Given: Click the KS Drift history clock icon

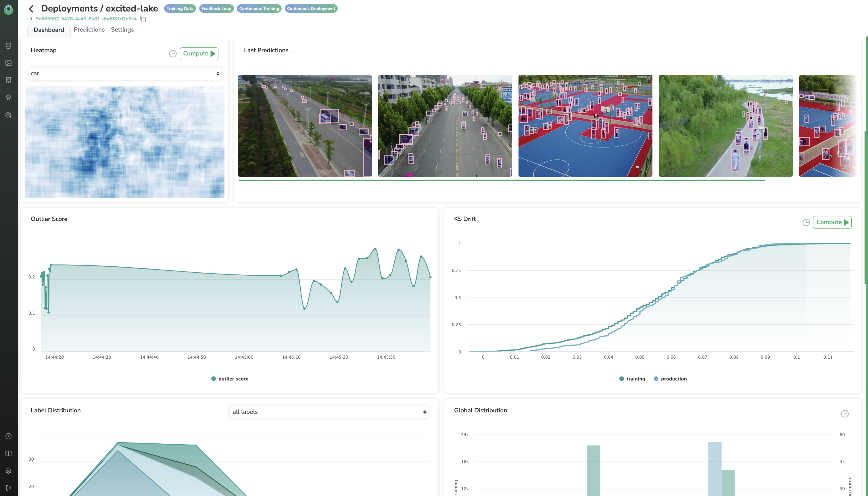Looking at the screenshot, I should 806,222.
